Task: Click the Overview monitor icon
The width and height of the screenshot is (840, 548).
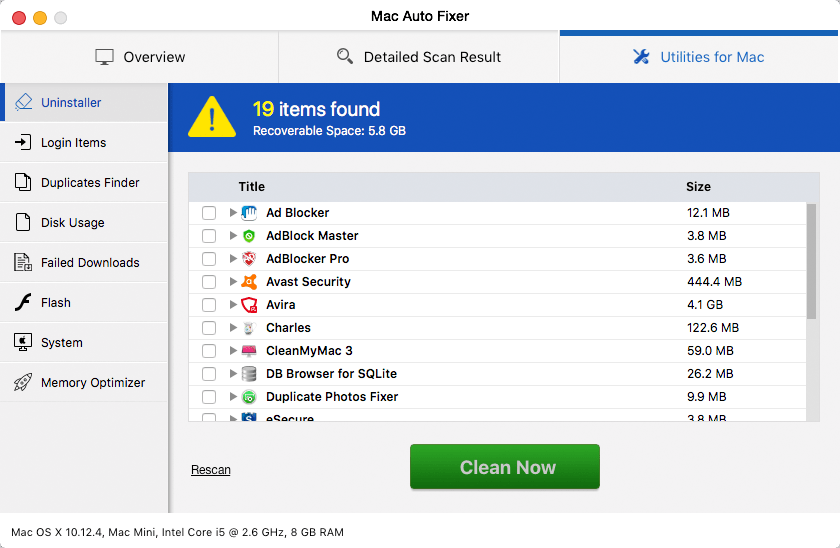Action: [x=104, y=57]
